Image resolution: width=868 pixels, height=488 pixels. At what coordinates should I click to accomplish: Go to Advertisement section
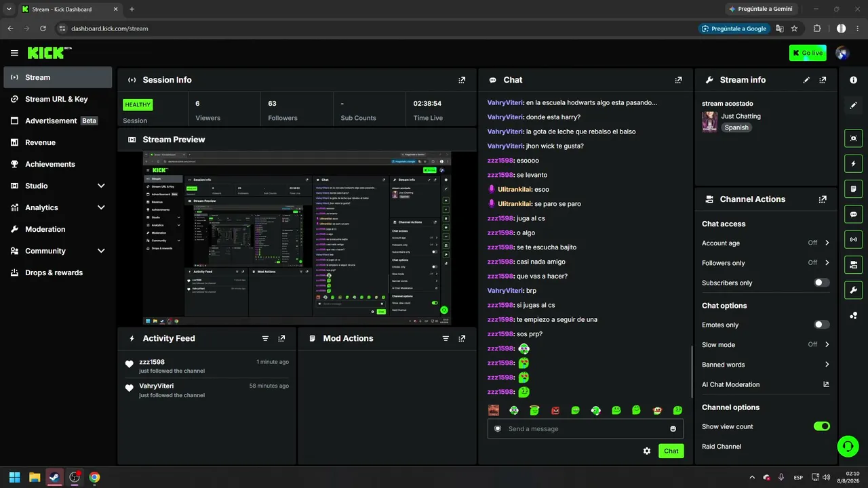coord(58,121)
